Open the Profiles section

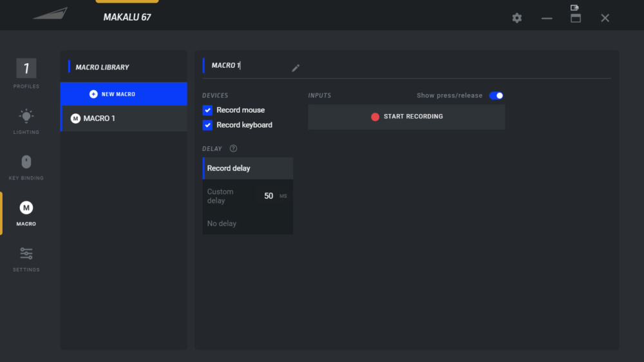point(26,73)
